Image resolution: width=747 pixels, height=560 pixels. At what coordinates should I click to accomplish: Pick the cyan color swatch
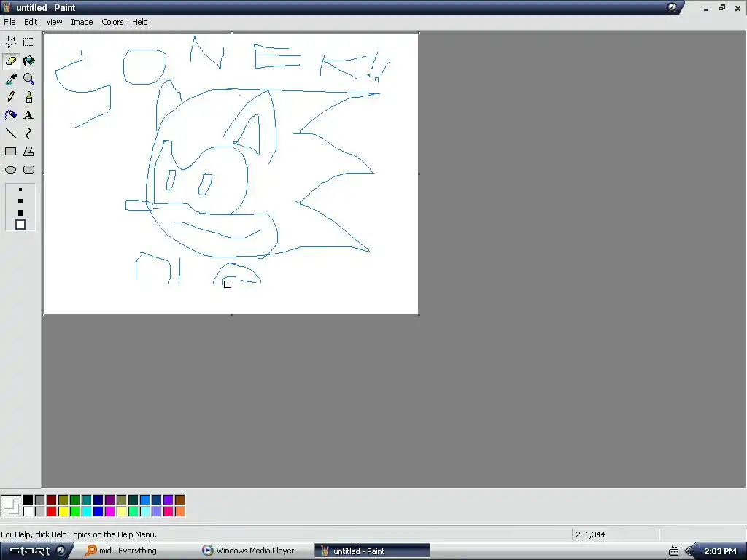pos(86,511)
